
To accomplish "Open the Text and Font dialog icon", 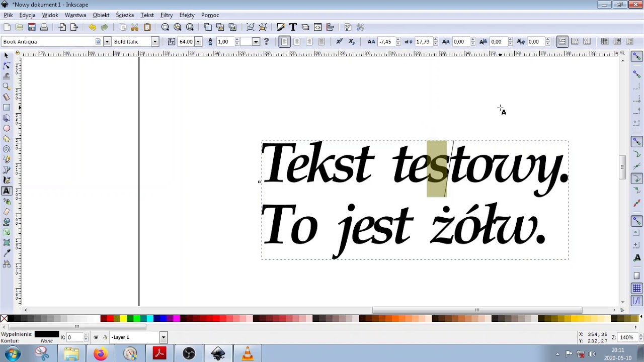I will [293, 27].
